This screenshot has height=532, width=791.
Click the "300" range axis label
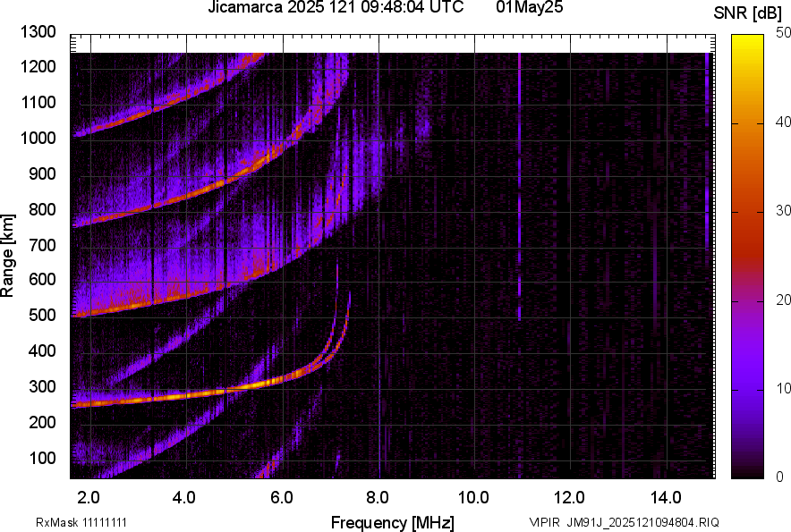42,387
